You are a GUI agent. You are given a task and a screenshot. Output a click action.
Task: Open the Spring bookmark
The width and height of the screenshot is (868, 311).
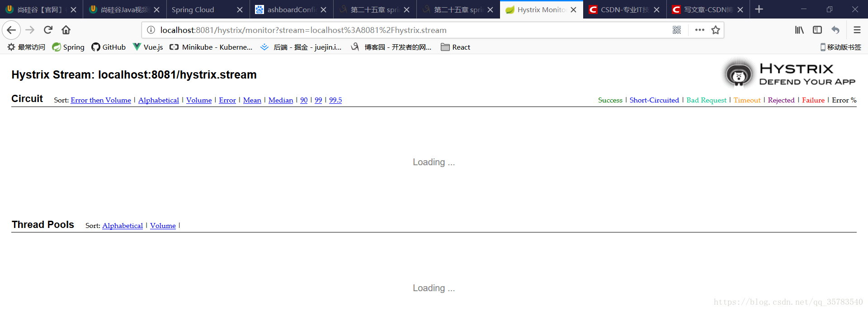coord(68,47)
